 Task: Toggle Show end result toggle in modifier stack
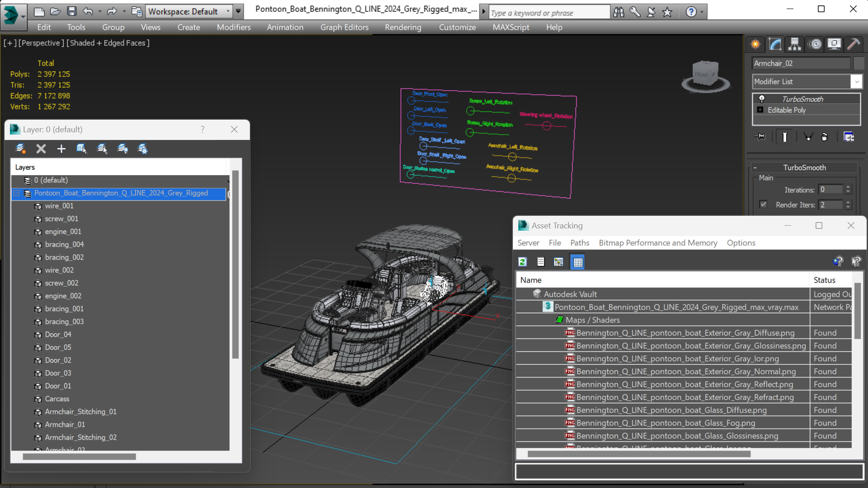[784, 137]
